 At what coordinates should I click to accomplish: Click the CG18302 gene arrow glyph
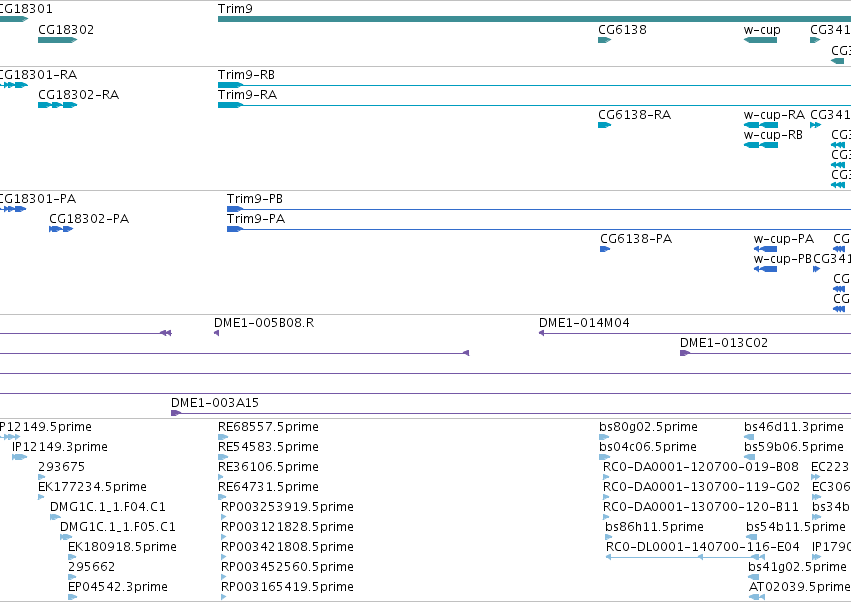coord(58,40)
